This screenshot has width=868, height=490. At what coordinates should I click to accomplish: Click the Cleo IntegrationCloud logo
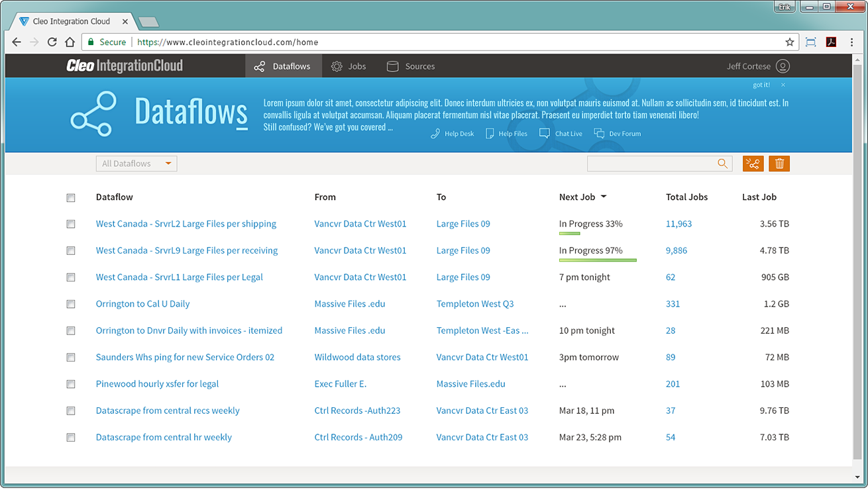point(125,66)
